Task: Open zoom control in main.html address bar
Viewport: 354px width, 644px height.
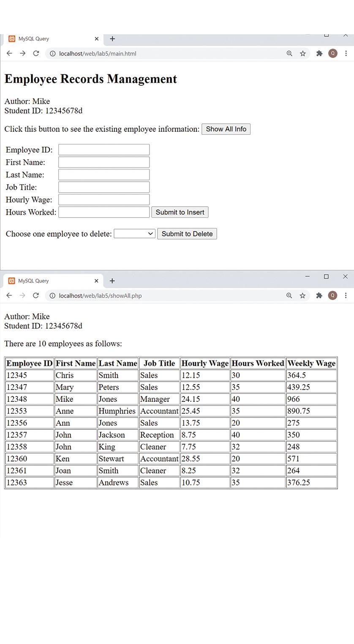Action: click(x=289, y=54)
